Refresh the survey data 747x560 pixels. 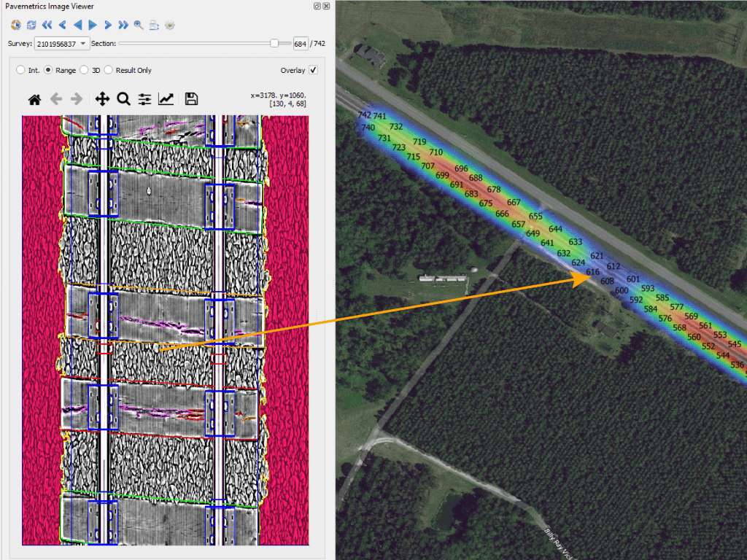click(x=31, y=24)
